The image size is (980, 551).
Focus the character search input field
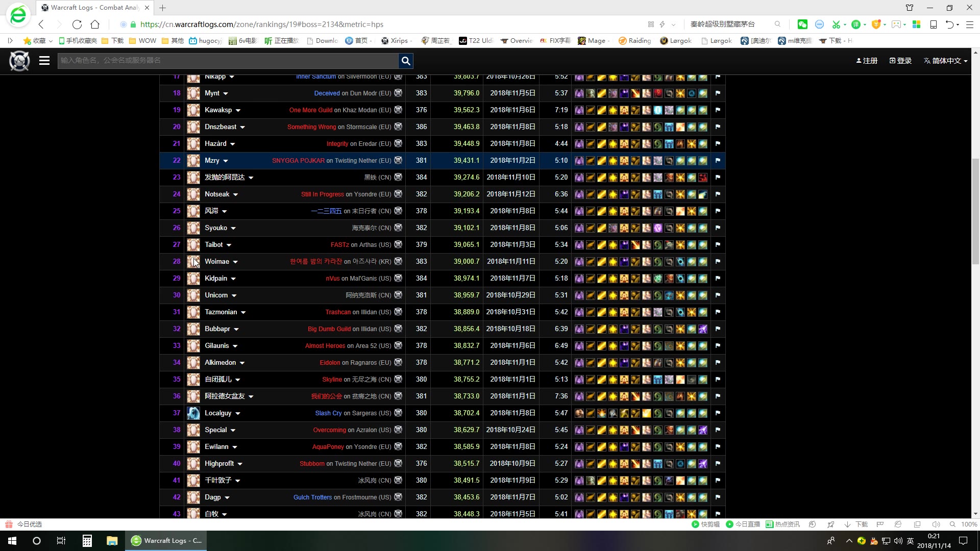pos(228,61)
